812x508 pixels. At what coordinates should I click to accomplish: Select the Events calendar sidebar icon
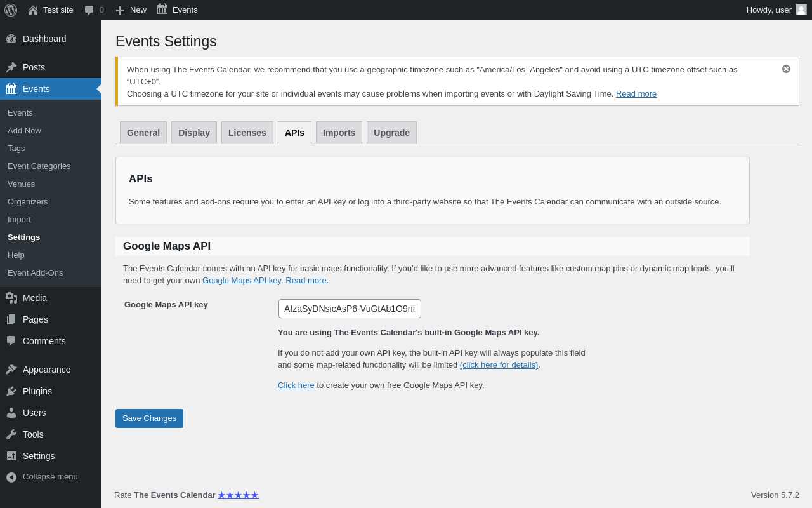pyautogui.click(x=11, y=89)
